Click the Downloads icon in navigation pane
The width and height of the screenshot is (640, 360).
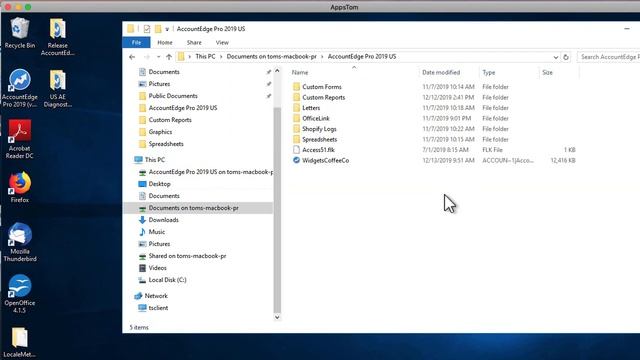142,220
